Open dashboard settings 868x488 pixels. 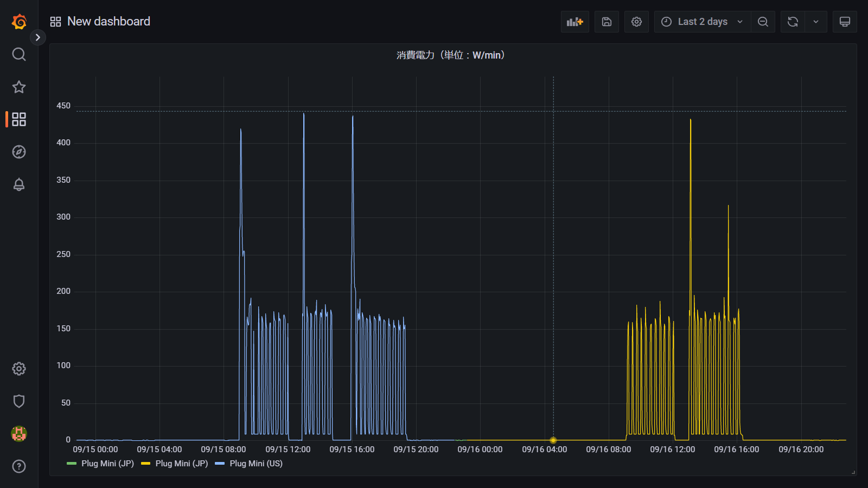(636, 22)
